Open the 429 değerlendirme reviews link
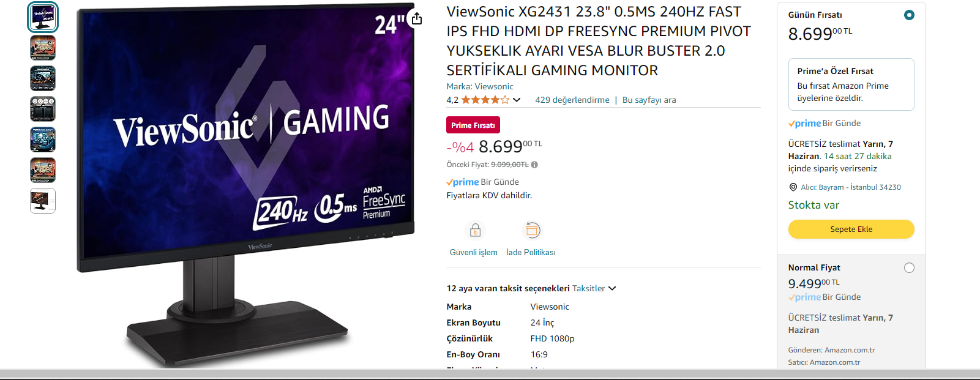The image size is (980, 380). tap(572, 100)
